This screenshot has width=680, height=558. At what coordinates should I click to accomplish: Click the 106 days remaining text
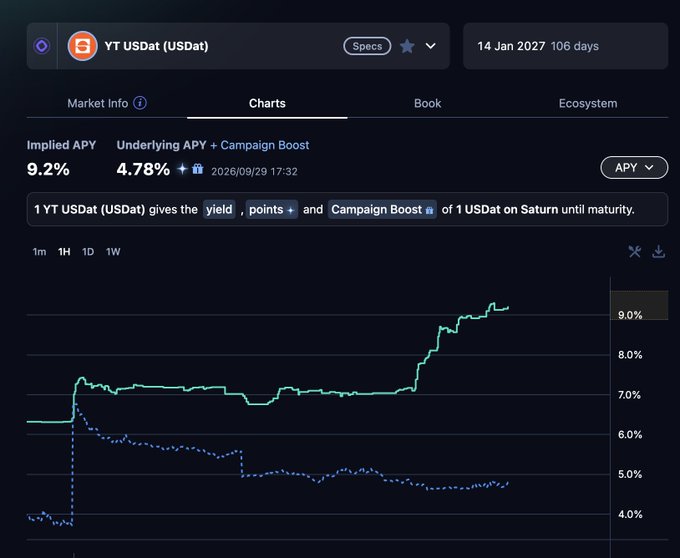[x=575, y=46]
